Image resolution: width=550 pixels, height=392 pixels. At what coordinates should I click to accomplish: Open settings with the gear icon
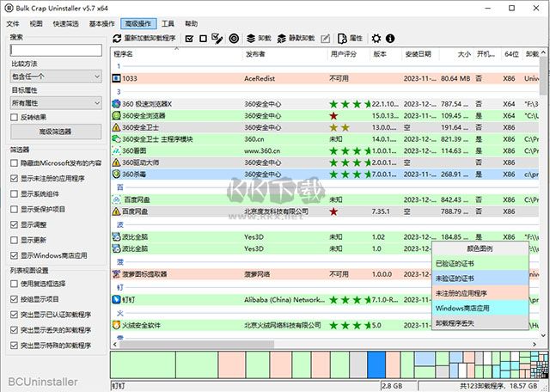coord(376,39)
